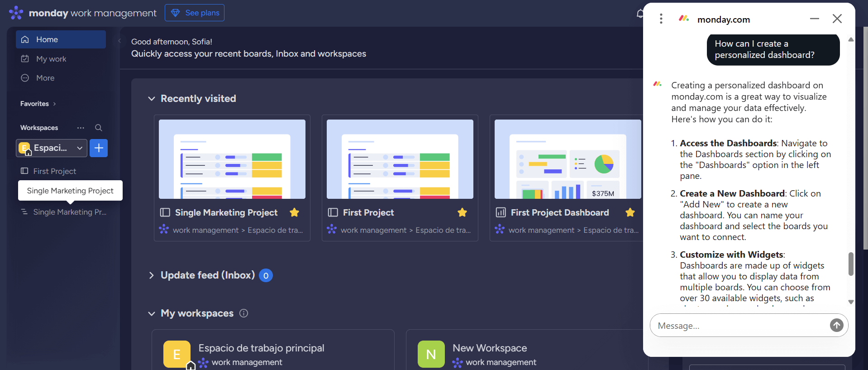Click the New Workspace N avatar
Viewport: 868px width, 370px height.
point(431,354)
